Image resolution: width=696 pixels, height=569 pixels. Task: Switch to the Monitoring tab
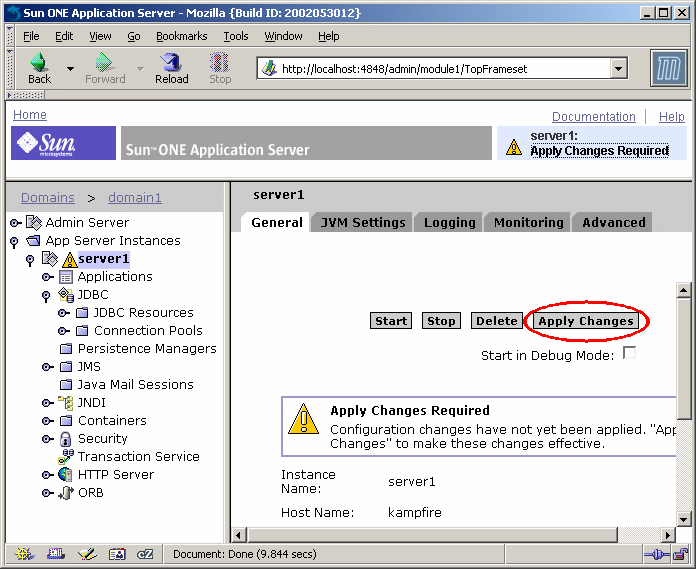pos(528,222)
